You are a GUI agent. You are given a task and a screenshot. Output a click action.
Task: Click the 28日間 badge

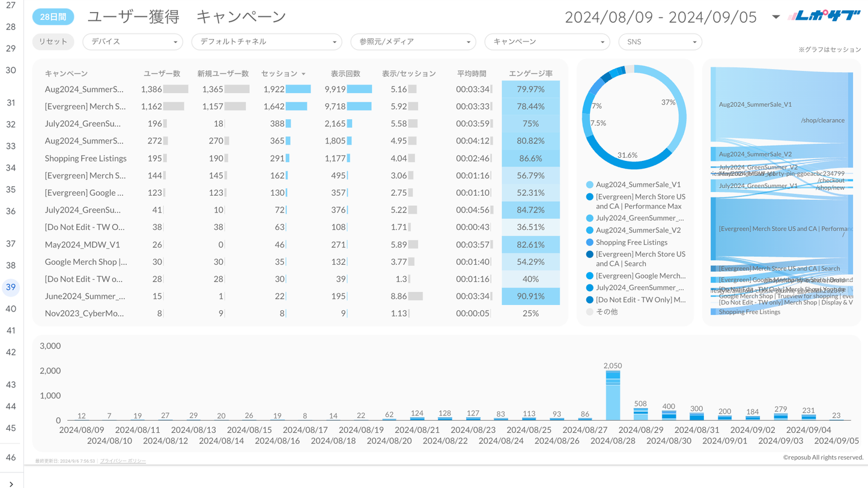(x=53, y=17)
